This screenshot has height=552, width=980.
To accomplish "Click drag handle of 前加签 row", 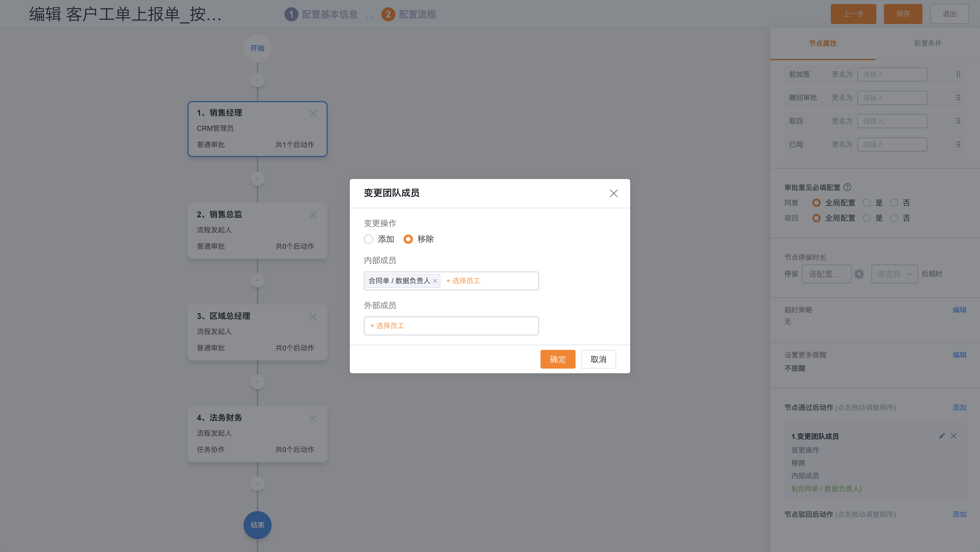I will [x=958, y=74].
